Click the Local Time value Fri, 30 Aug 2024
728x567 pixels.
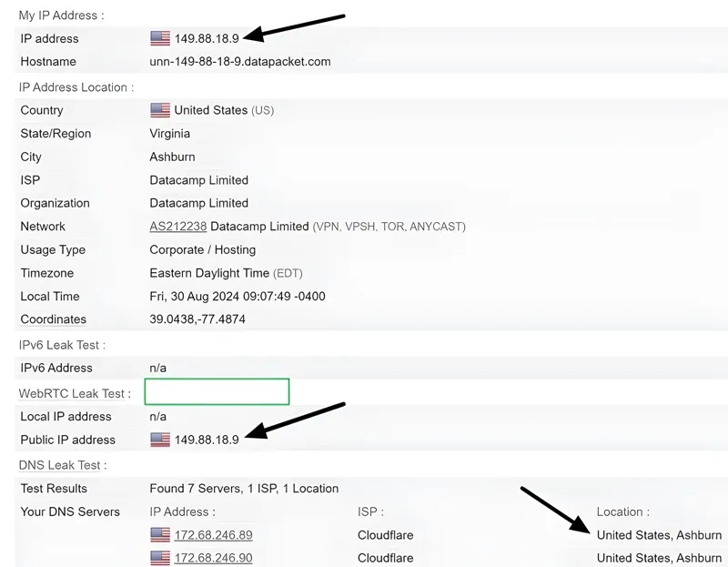tap(238, 297)
